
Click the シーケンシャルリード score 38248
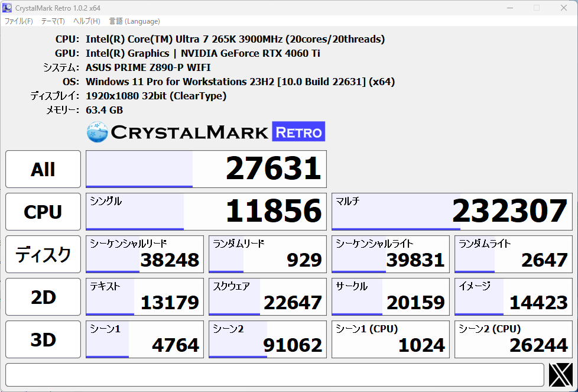[144, 254]
